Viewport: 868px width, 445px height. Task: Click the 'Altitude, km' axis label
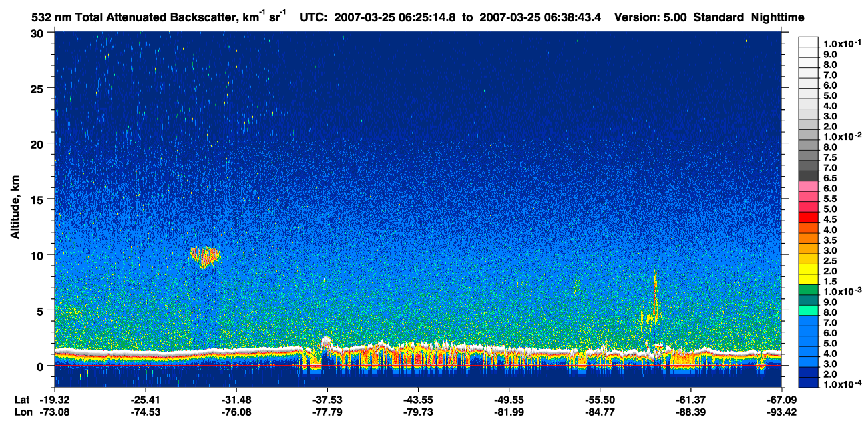(x=15, y=208)
